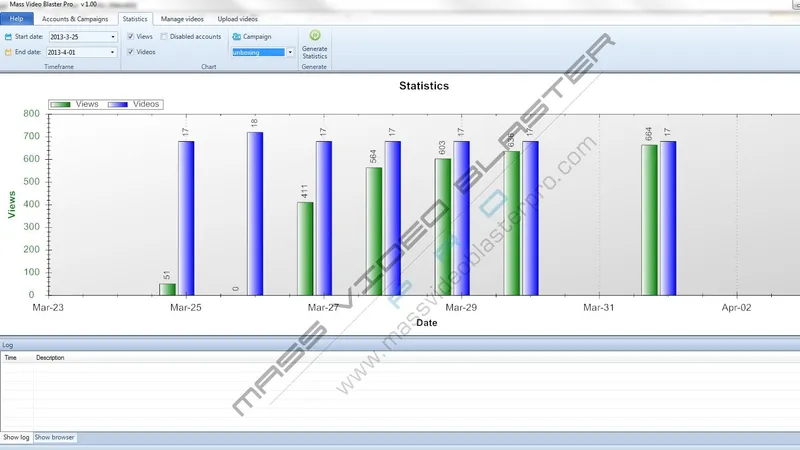Click the Mar-25 date axis label

tap(186, 308)
